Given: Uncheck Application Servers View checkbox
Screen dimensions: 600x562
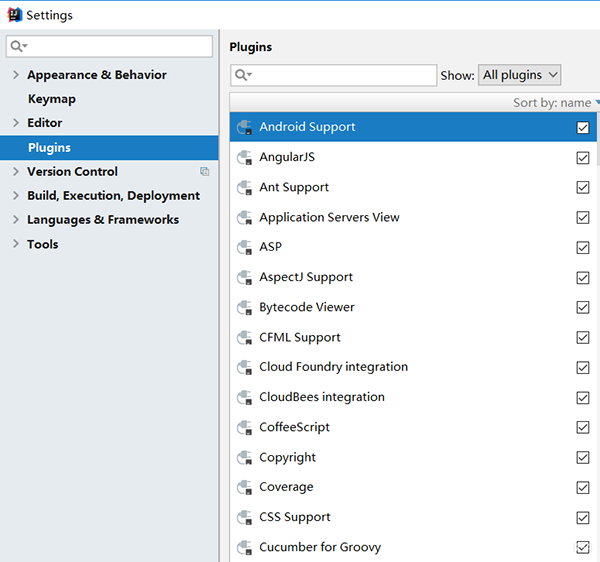Looking at the screenshot, I should click(x=583, y=218).
